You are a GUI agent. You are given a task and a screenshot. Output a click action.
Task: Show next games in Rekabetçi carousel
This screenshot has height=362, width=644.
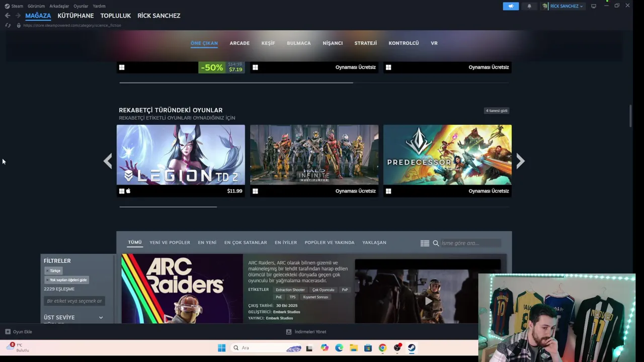coord(520,161)
